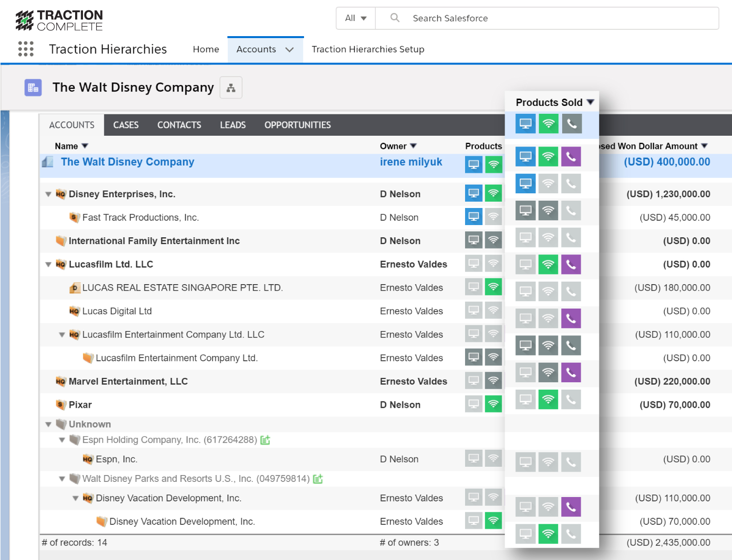
Task: Click the gray phone icon in Products Sold top row
Action: [x=571, y=124]
